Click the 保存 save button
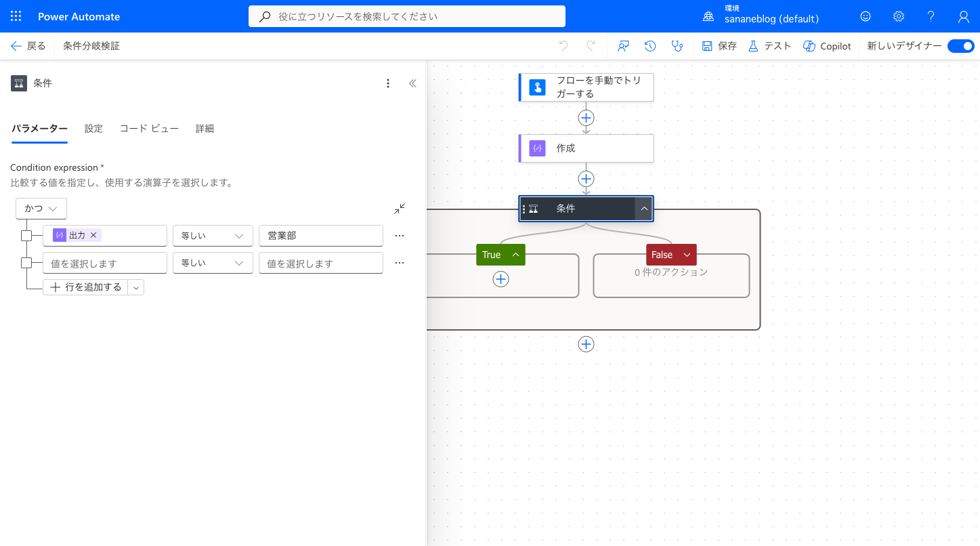980x546 pixels. click(719, 46)
